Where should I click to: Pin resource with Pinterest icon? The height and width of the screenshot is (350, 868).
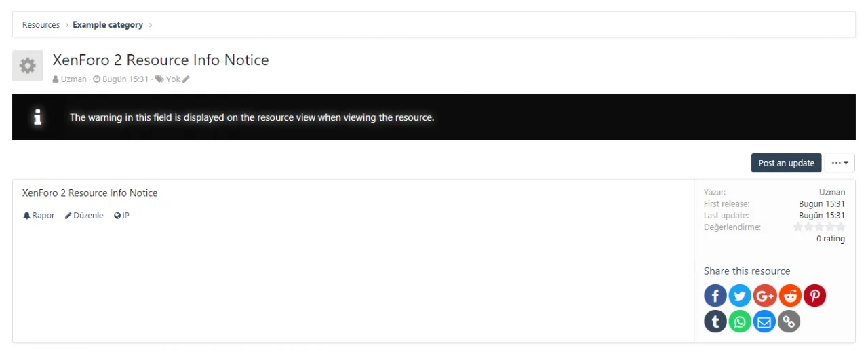tap(814, 296)
